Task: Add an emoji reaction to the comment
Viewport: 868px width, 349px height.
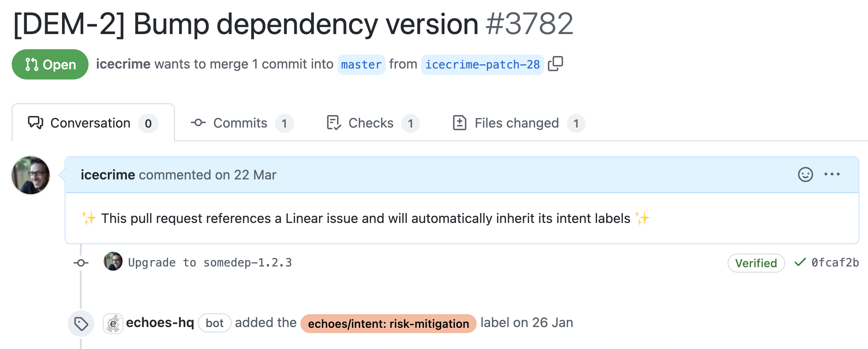Action: point(805,174)
